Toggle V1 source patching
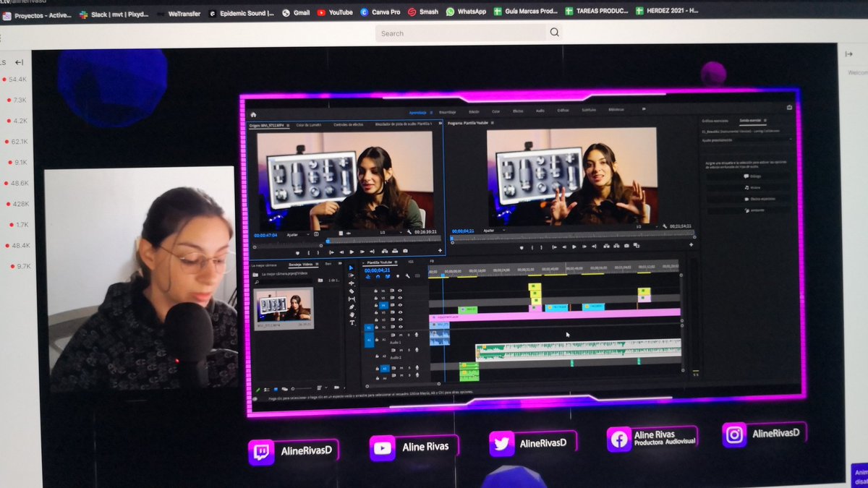This screenshot has height=488, width=868. tap(369, 328)
